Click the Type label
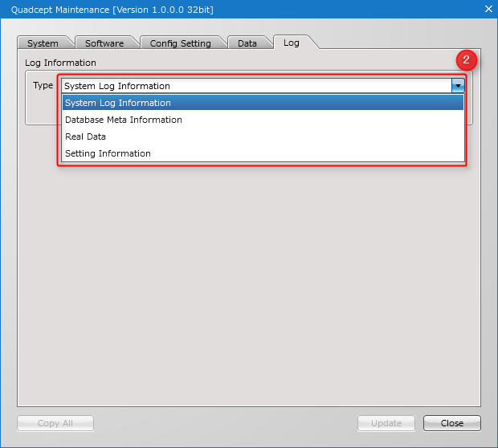Viewport: 498px width, 448px height. click(x=43, y=85)
